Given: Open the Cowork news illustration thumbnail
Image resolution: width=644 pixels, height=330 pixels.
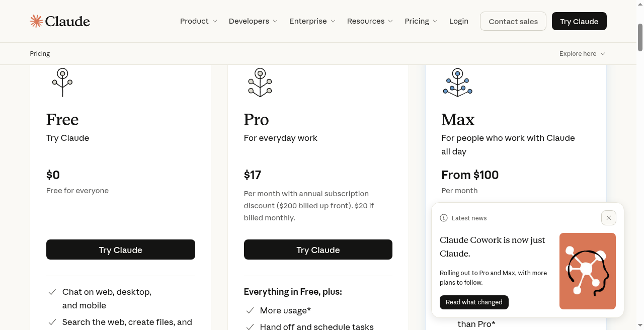Looking at the screenshot, I should pyautogui.click(x=588, y=271).
